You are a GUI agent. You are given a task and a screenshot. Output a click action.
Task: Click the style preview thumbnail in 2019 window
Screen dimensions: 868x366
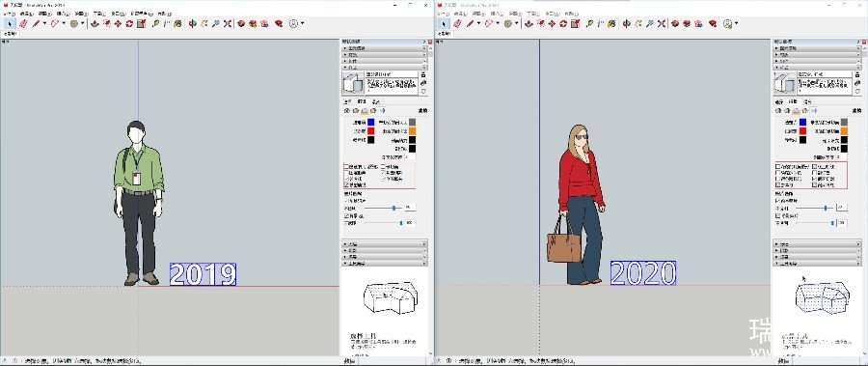pyautogui.click(x=353, y=83)
